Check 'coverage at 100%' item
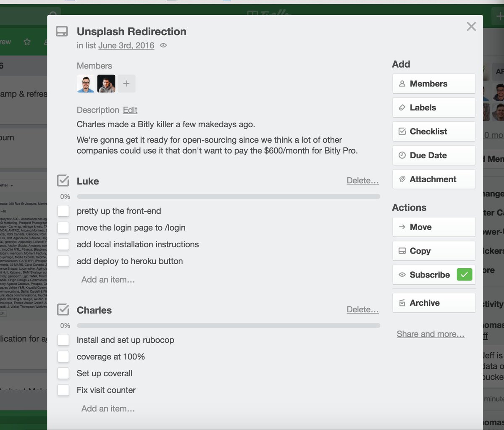 point(63,357)
